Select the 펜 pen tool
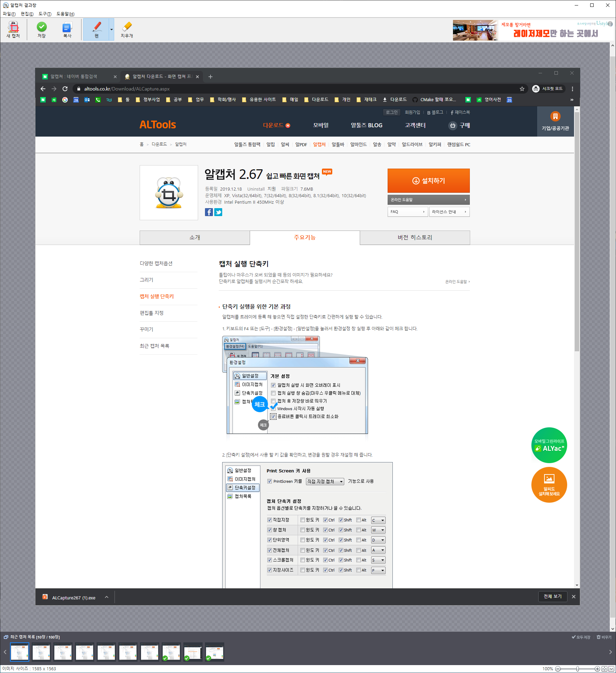The width and height of the screenshot is (616, 673). coord(96,30)
